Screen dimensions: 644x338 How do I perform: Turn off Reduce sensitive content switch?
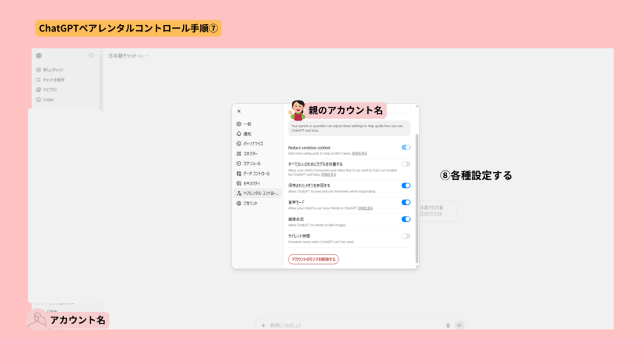406,147
